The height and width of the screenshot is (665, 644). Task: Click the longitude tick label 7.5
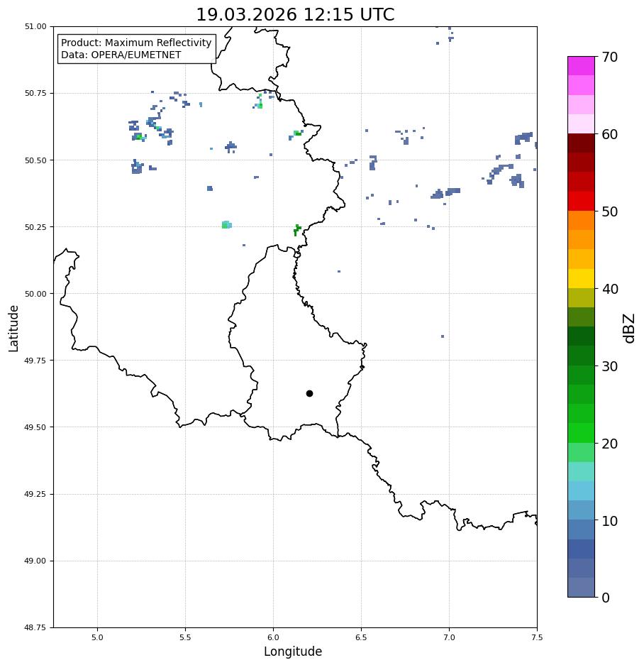537,637
